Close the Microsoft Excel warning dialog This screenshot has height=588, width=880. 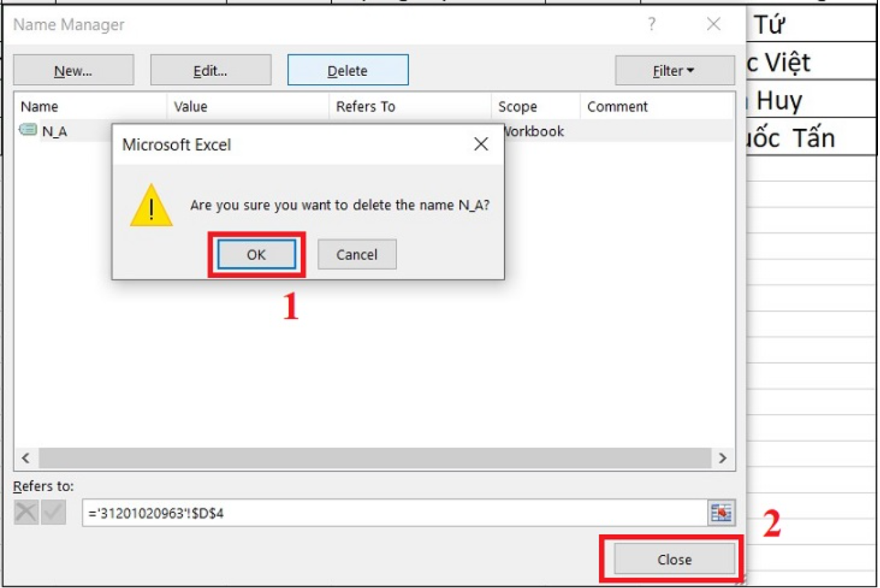(481, 144)
